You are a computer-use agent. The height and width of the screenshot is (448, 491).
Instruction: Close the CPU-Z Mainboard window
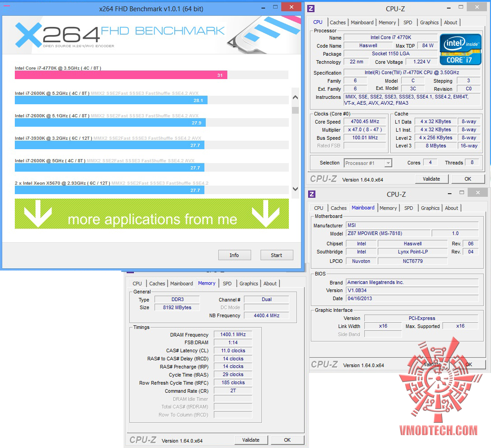pyautogui.click(x=478, y=192)
